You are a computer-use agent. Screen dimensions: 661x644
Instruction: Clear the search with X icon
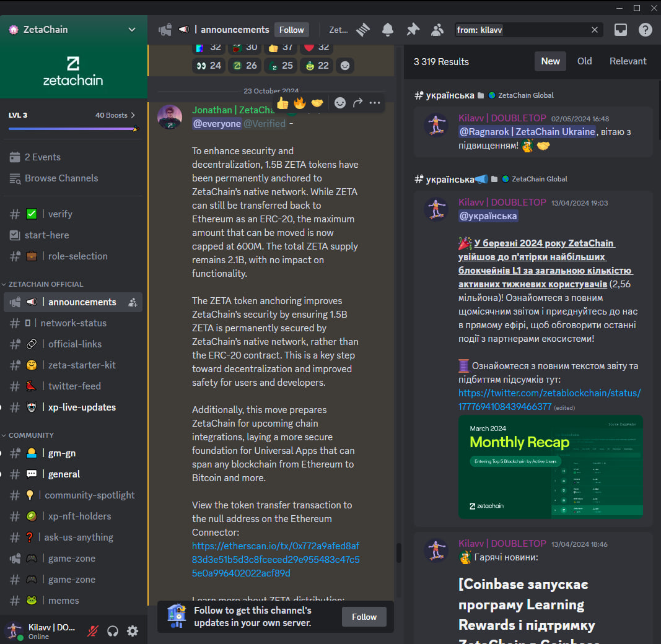click(594, 30)
